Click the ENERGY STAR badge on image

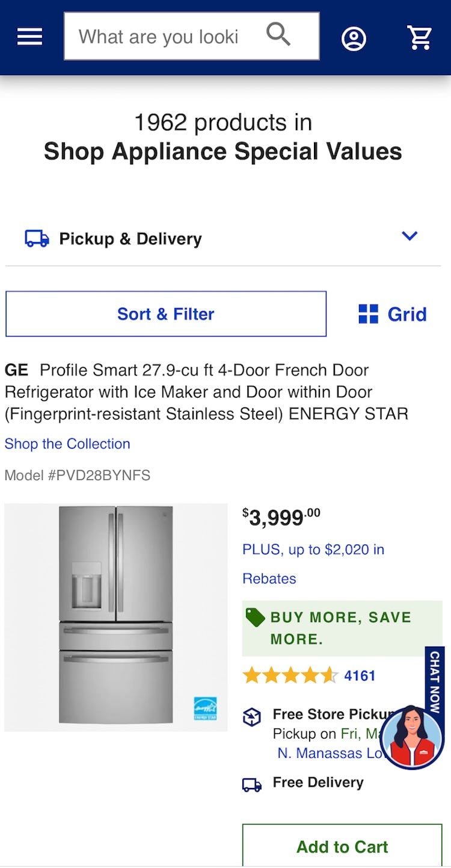[x=205, y=708]
